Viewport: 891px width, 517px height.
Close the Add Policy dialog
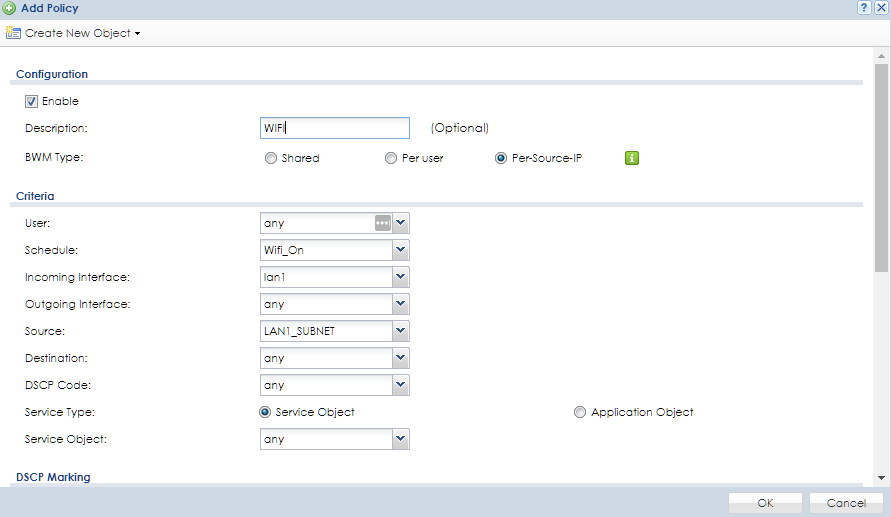tap(880, 8)
